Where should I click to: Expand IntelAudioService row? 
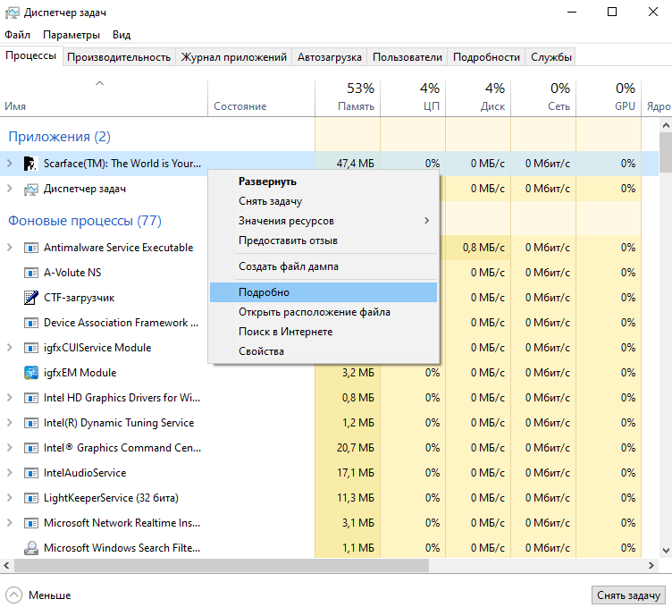point(10,473)
